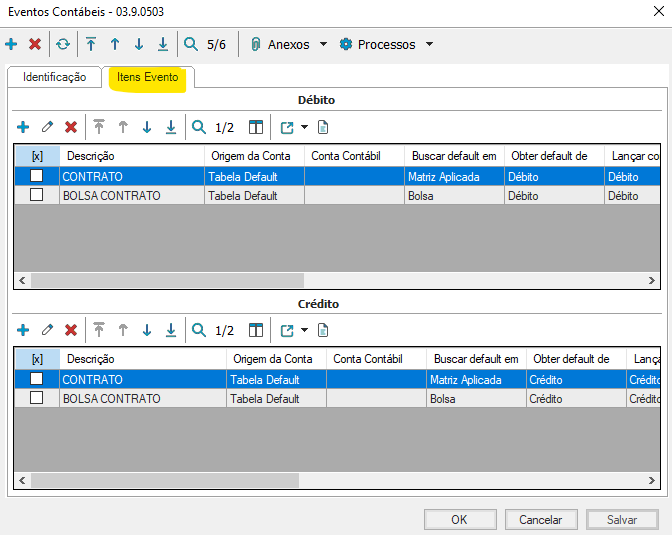The image size is (672, 535).
Task: Go to previous record in main toolbar
Action: click(x=115, y=44)
